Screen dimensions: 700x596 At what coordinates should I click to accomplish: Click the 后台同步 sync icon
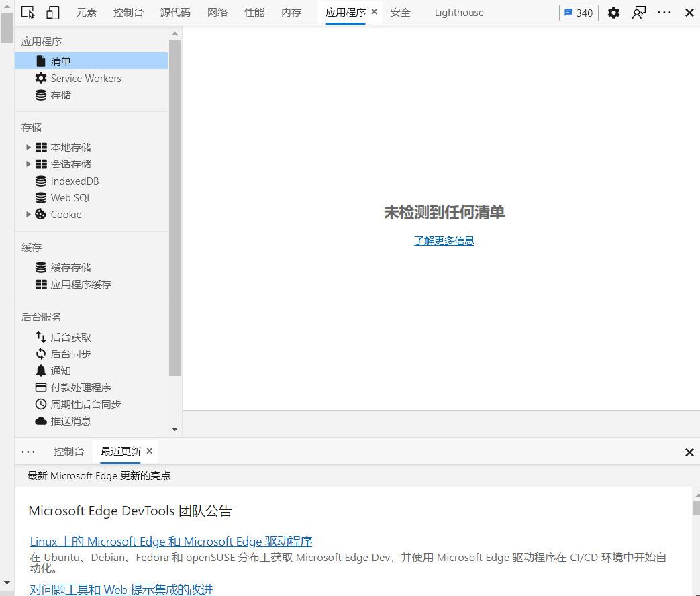coord(41,354)
